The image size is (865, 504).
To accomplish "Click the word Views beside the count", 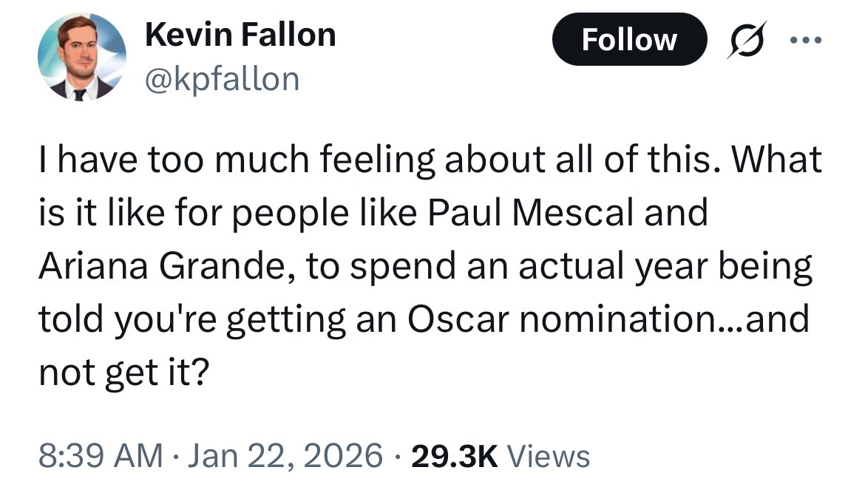I will click(x=550, y=455).
